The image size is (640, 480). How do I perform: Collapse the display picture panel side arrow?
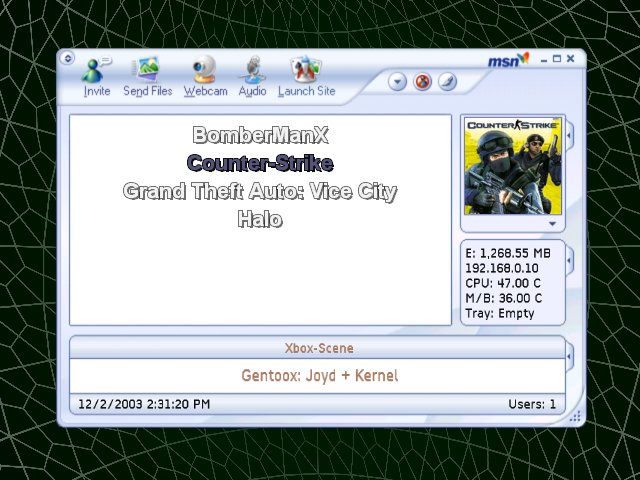[569, 134]
